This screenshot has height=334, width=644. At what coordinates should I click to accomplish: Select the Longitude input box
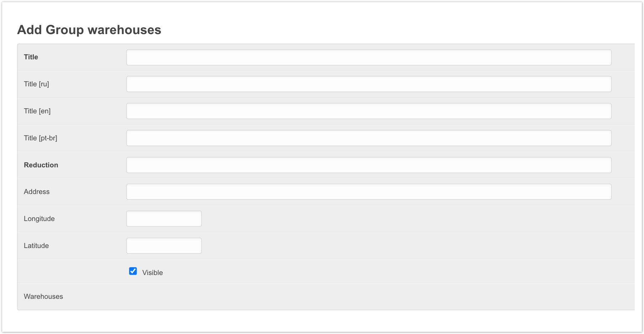(164, 219)
